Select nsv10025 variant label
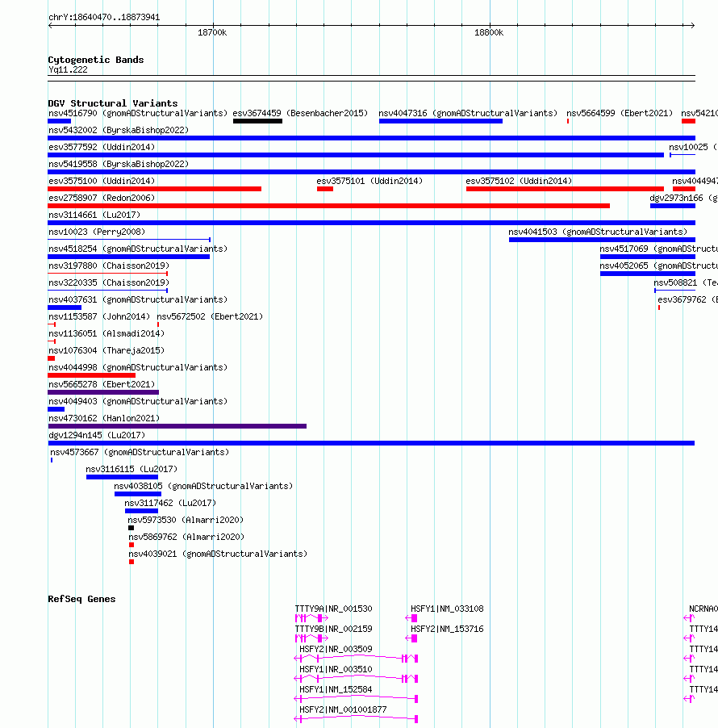 pos(694,147)
